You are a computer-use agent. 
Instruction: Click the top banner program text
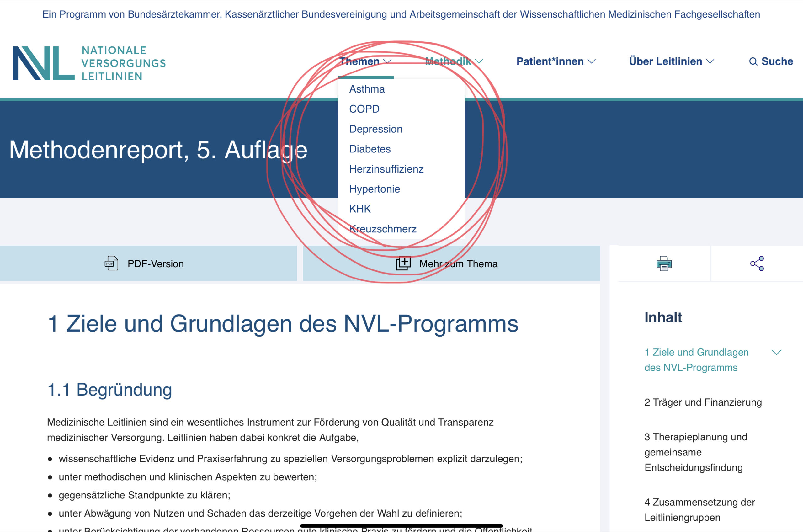coord(401,14)
